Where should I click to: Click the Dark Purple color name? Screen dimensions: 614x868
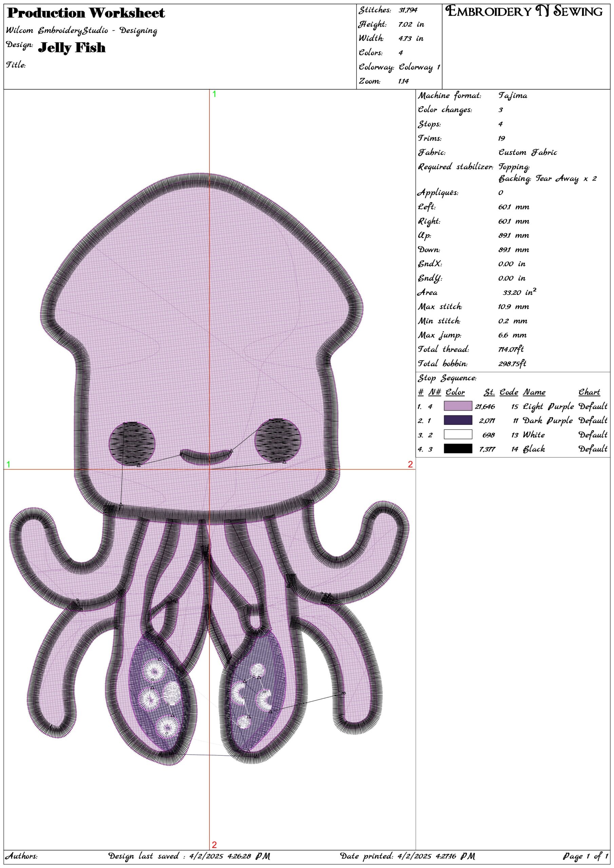pyautogui.click(x=548, y=421)
